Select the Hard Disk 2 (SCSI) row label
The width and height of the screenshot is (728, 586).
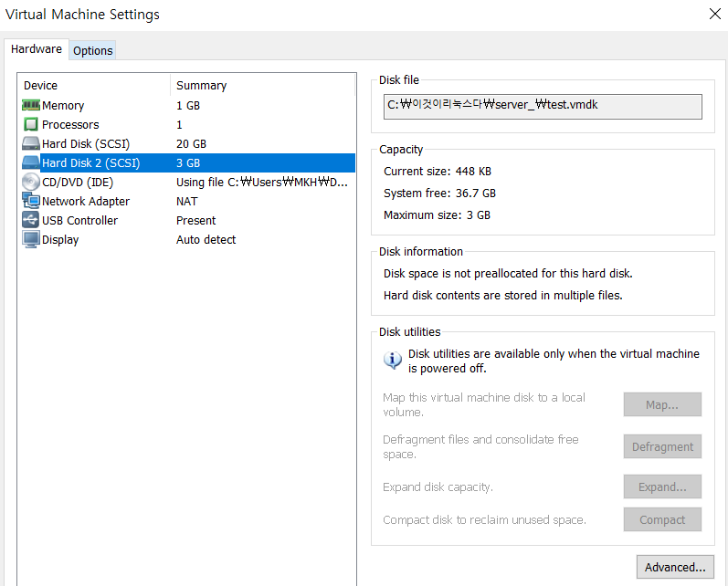91,162
